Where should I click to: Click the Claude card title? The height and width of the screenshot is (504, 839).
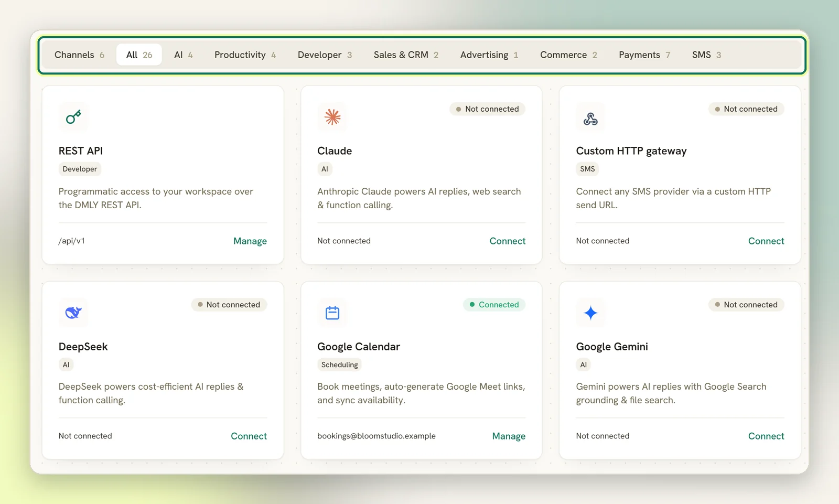[335, 151]
